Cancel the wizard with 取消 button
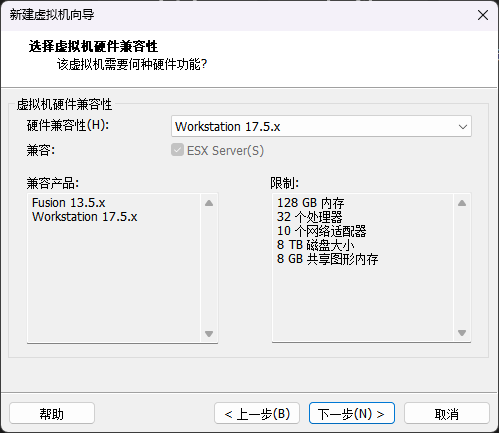499x433 pixels. (447, 414)
